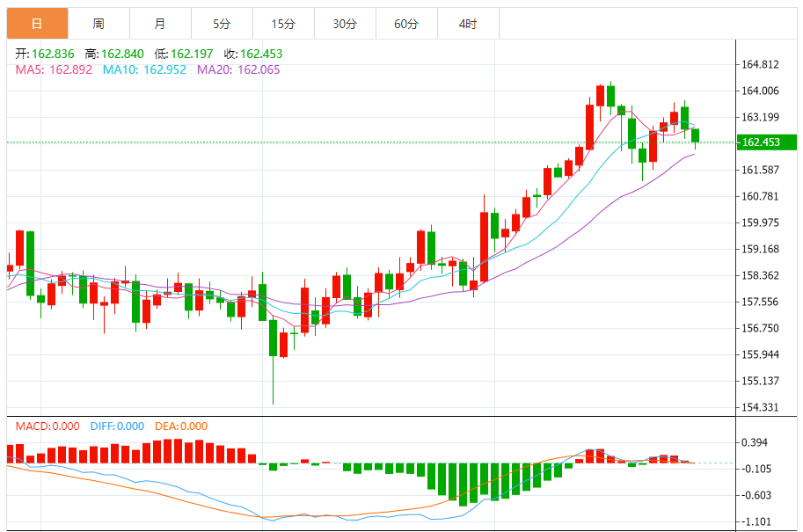Open the 15分 interval tab
The width and height of the screenshot is (803, 532).
[x=283, y=24]
